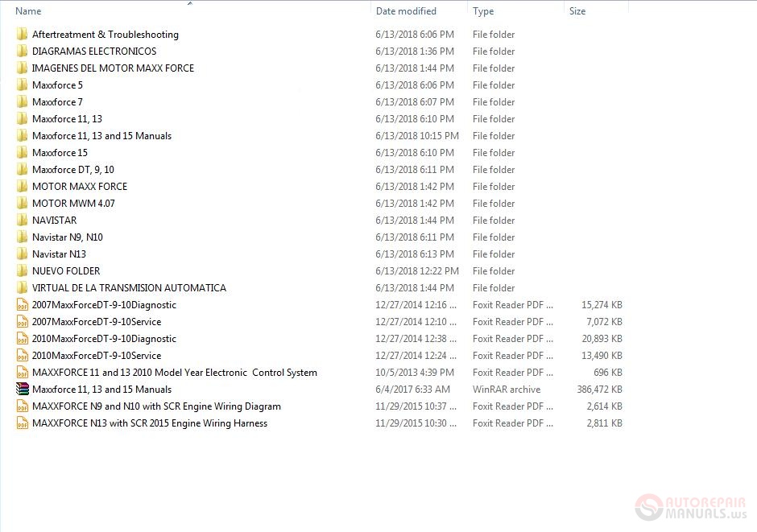Click PDF icon of MAXXFORCE 11 and 13 2010 Model Year file
The height and width of the screenshot is (532, 757).
click(x=23, y=373)
